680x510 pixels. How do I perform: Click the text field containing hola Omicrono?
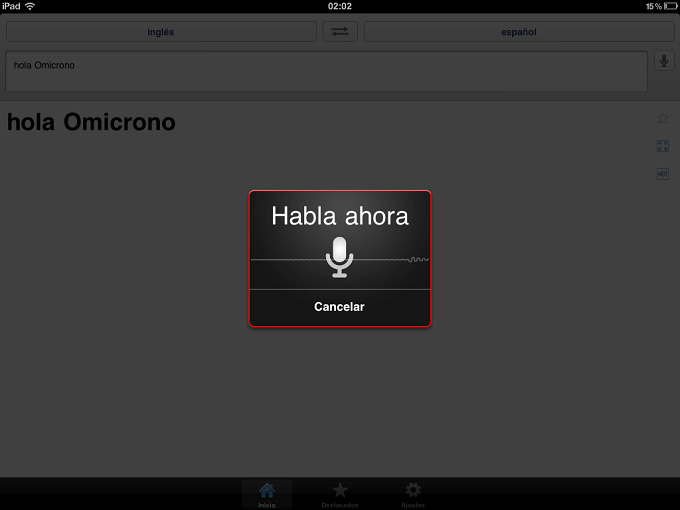[x=326, y=72]
